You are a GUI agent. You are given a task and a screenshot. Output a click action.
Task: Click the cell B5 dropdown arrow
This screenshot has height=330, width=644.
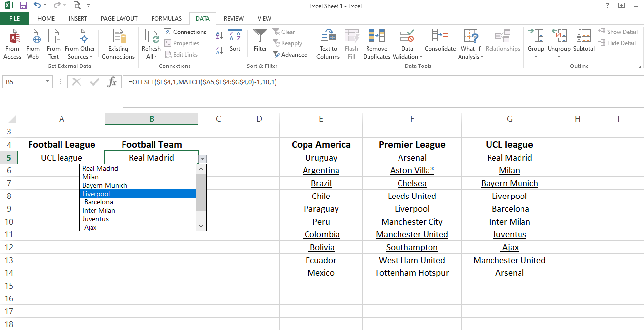click(x=203, y=158)
